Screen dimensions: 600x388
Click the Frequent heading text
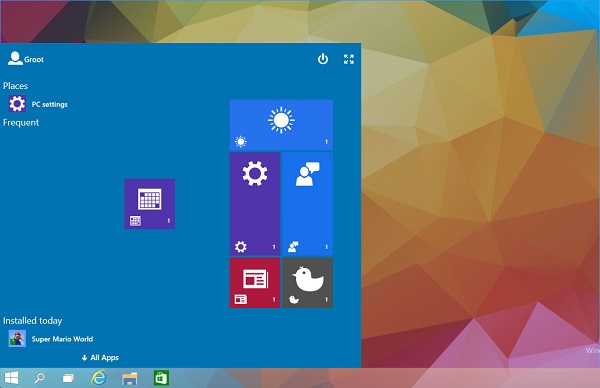tap(21, 122)
